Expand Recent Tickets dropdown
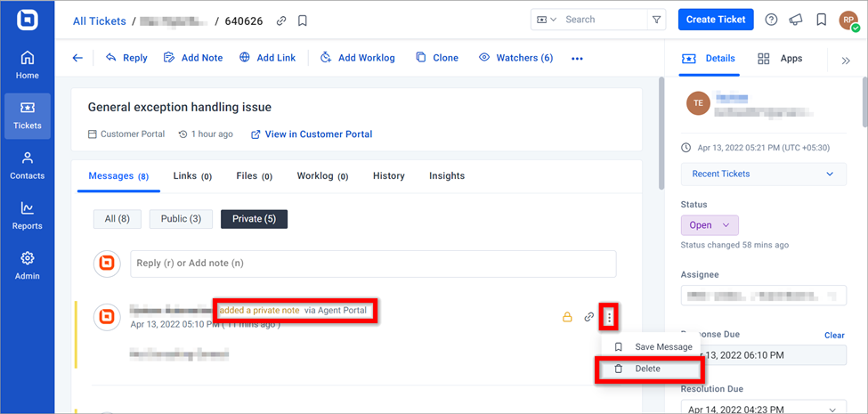Screen dimensions: 868x414 tap(763, 174)
